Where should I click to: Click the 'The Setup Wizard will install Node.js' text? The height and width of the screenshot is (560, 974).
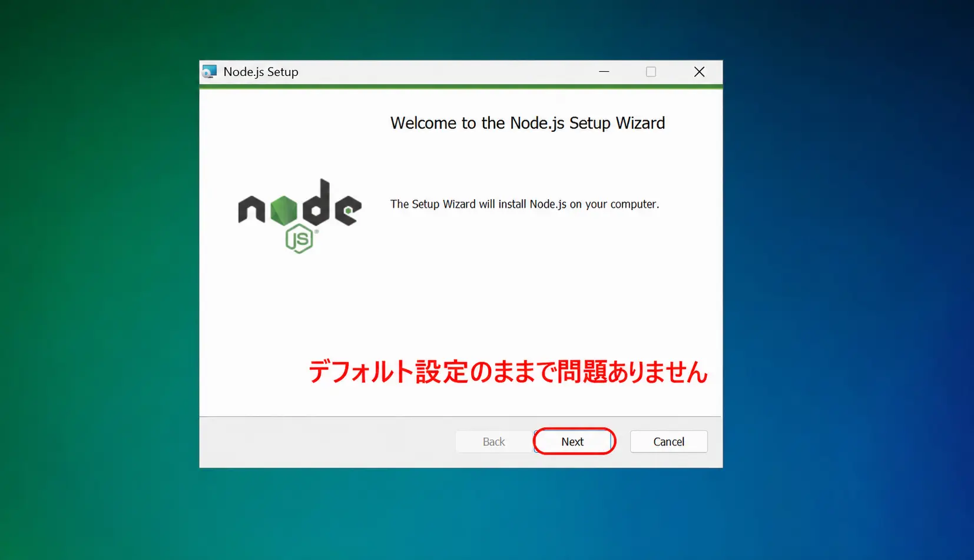[525, 204]
